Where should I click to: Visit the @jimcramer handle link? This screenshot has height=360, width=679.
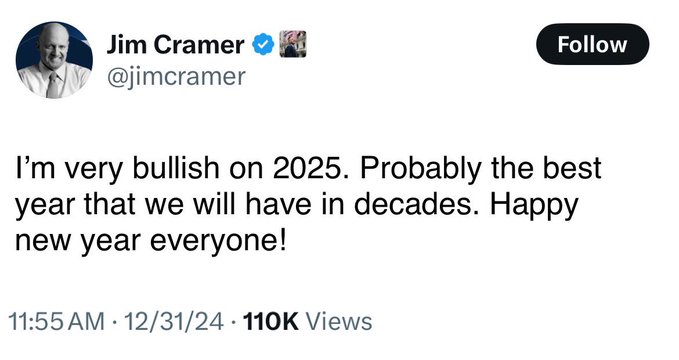pyautogui.click(x=176, y=77)
